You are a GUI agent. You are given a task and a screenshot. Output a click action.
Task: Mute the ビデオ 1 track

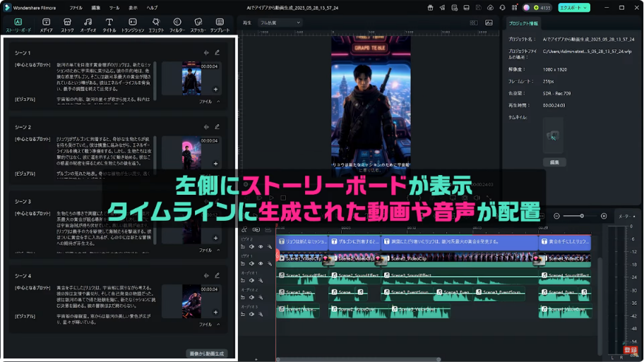tap(252, 263)
